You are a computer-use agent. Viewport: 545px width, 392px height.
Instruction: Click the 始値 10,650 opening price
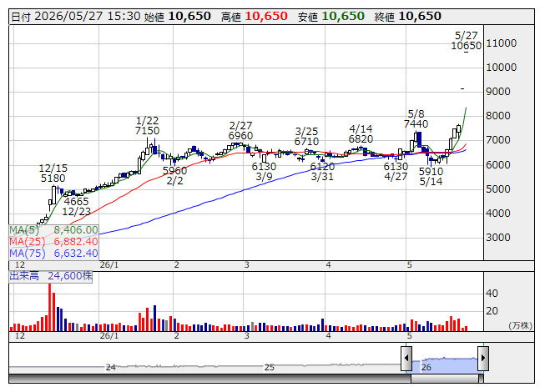[x=178, y=17]
